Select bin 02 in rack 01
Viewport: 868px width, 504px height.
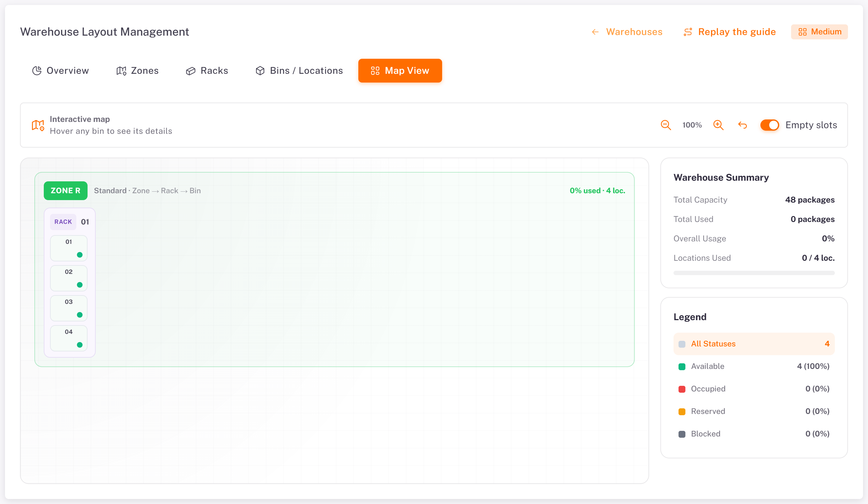(x=68, y=278)
